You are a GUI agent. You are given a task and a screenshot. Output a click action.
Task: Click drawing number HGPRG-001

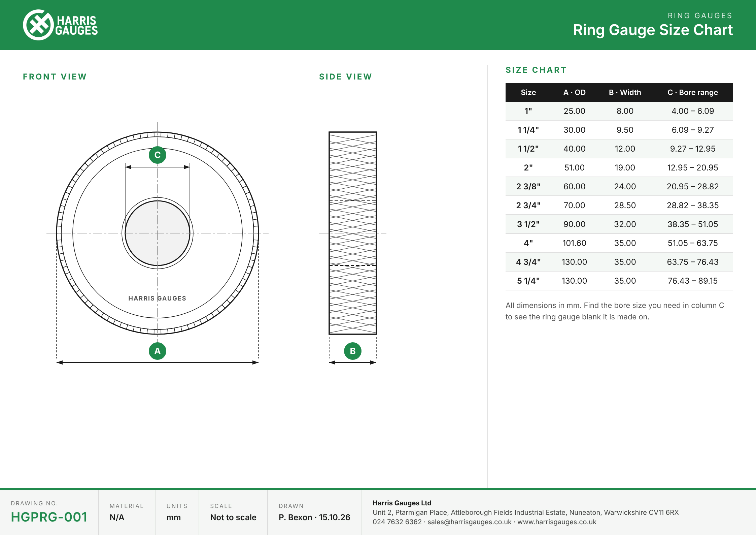point(49,517)
